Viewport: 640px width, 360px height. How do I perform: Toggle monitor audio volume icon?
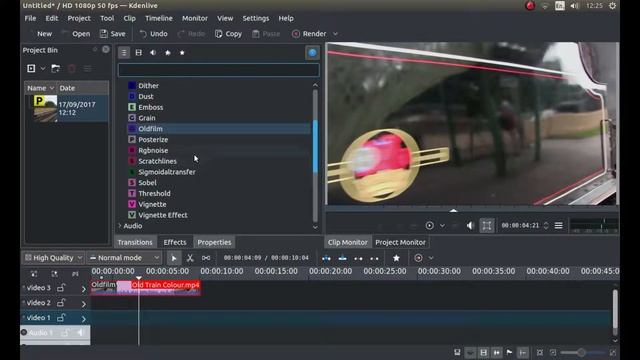coord(470,226)
